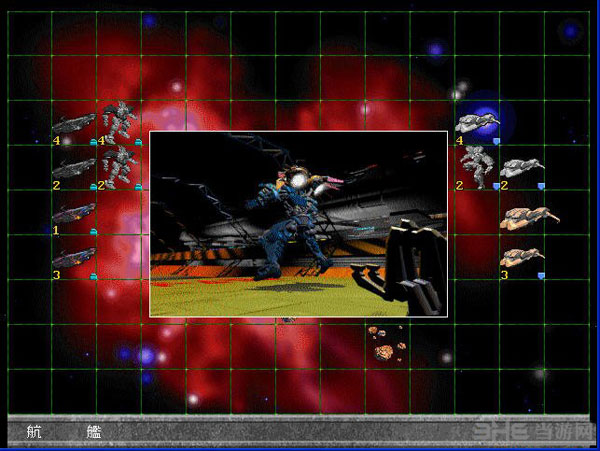Click the blue shield marker under orange ship 3
600x451 pixels.
541,275
